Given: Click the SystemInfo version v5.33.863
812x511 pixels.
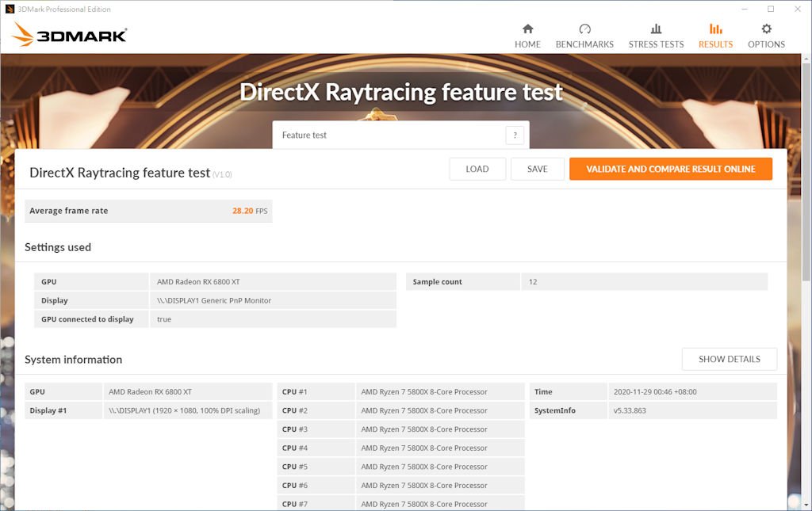Looking at the screenshot, I should pos(630,410).
